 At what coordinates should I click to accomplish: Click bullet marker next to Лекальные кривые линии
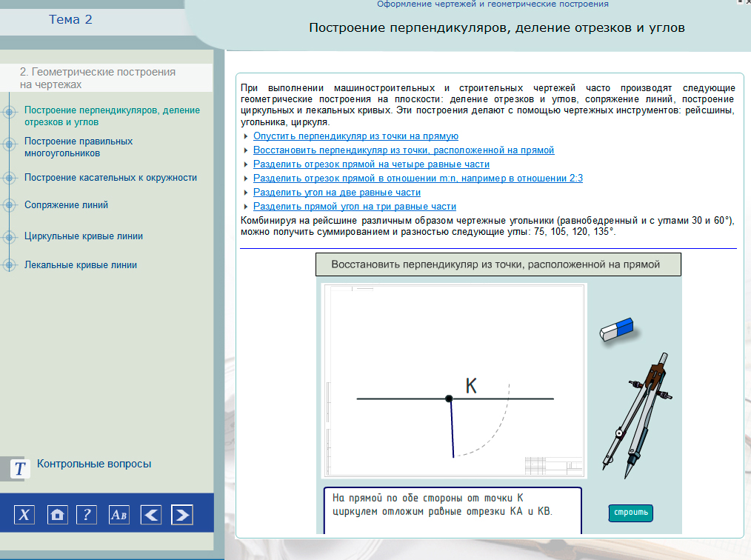click(x=9, y=264)
